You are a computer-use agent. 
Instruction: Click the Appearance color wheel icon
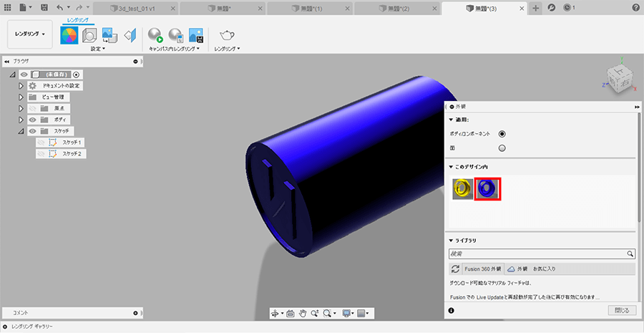(69, 34)
